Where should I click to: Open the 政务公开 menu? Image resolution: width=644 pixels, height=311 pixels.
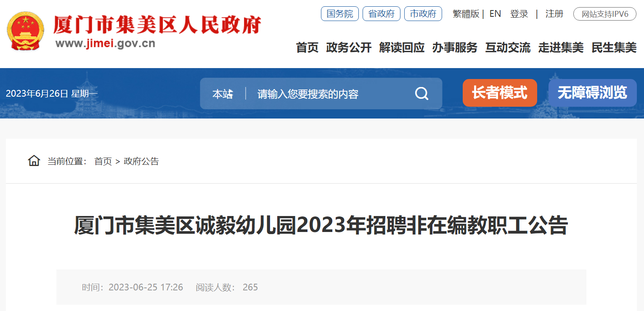point(349,47)
